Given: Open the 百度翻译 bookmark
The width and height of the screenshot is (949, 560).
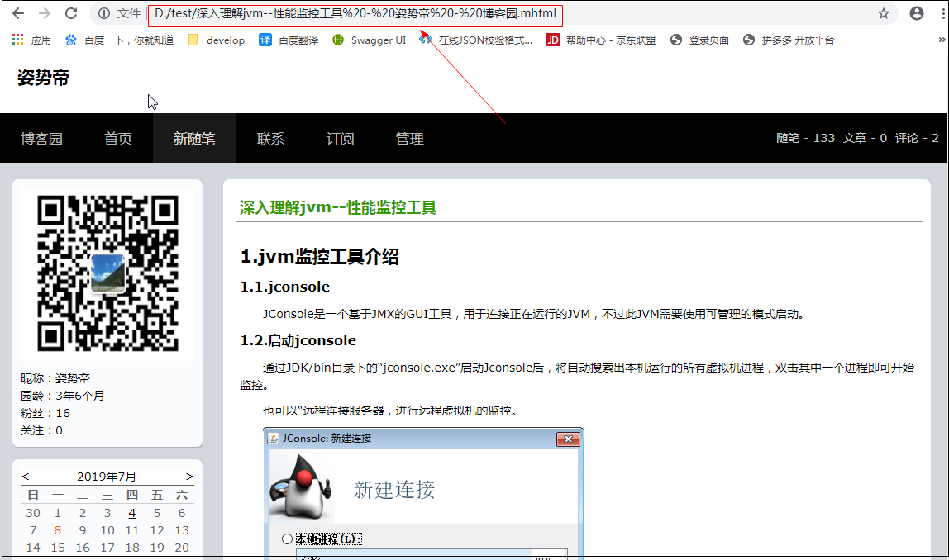Looking at the screenshot, I should pos(289,40).
